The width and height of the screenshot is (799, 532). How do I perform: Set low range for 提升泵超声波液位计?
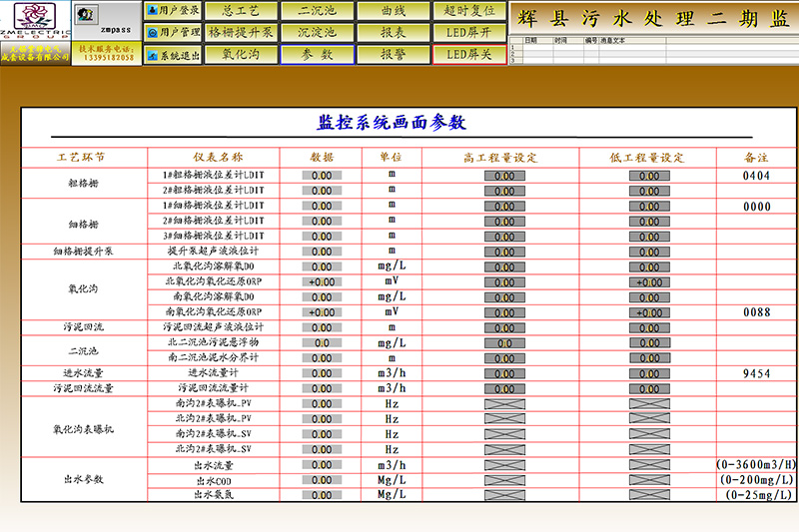coord(649,253)
